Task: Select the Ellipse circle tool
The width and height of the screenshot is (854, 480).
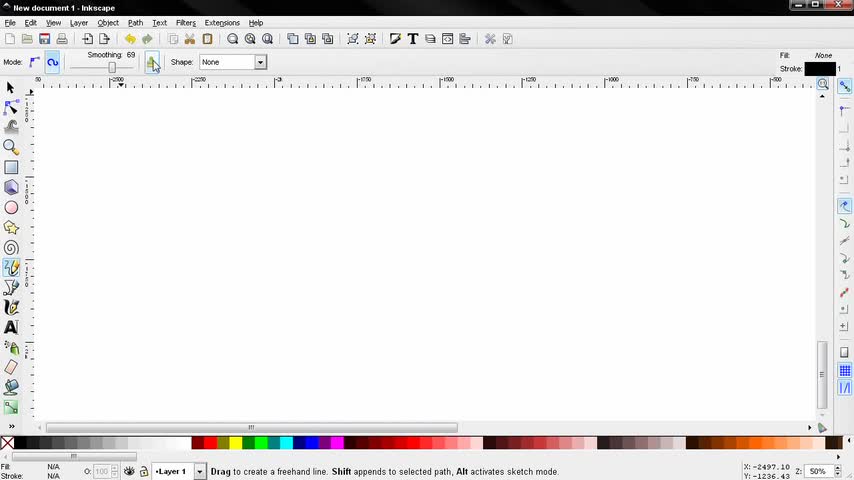Action: pyautogui.click(x=11, y=208)
